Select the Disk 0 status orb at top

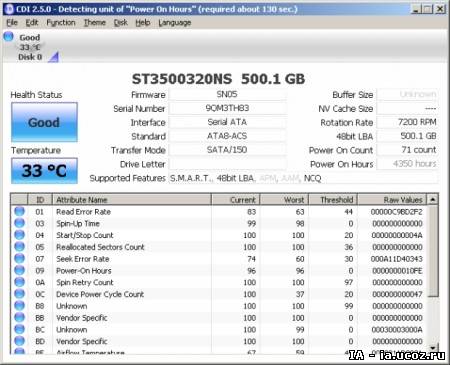[9, 36]
